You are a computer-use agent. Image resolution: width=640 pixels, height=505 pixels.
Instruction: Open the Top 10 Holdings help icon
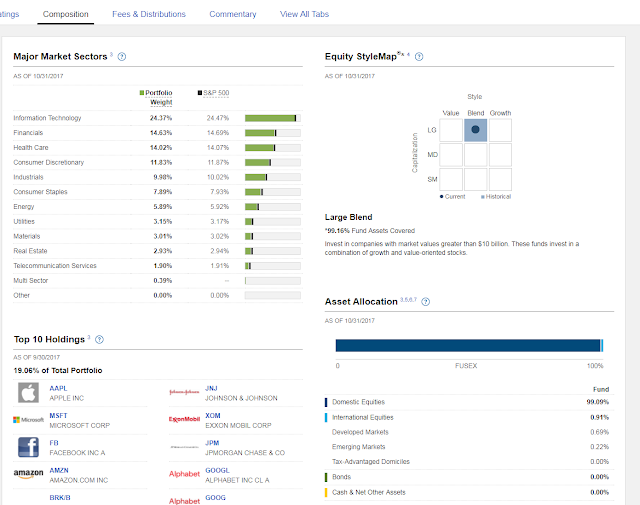pos(99,339)
